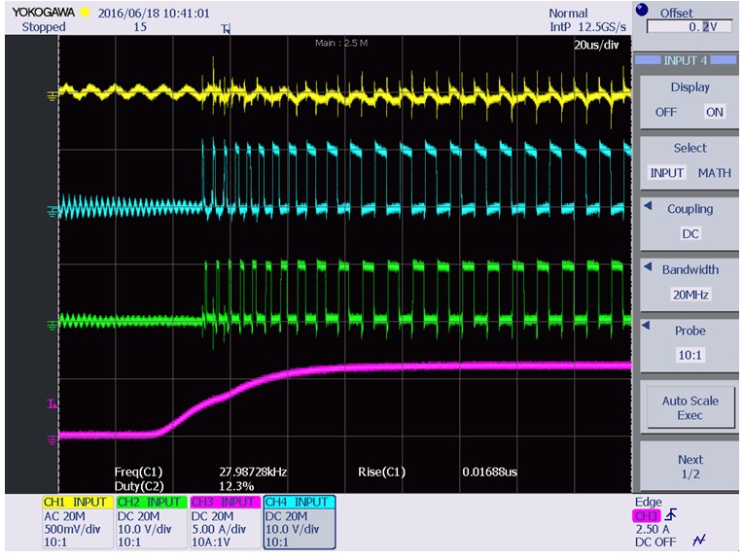Switch Select to MATH mode
The width and height of the screenshot is (743, 560).
715,173
